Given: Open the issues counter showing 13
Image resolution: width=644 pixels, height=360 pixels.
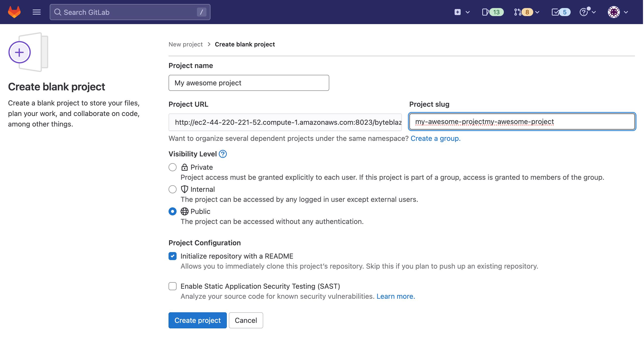Looking at the screenshot, I should [493, 12].
